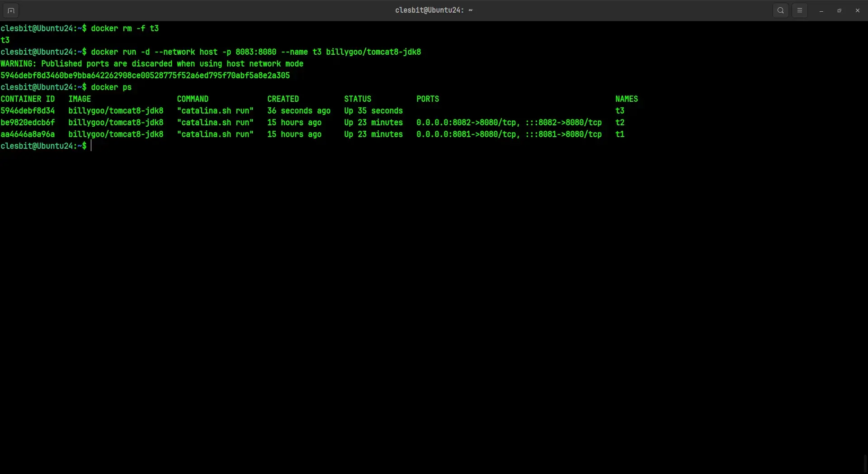Open the terminal search tool

click(781, 10)
